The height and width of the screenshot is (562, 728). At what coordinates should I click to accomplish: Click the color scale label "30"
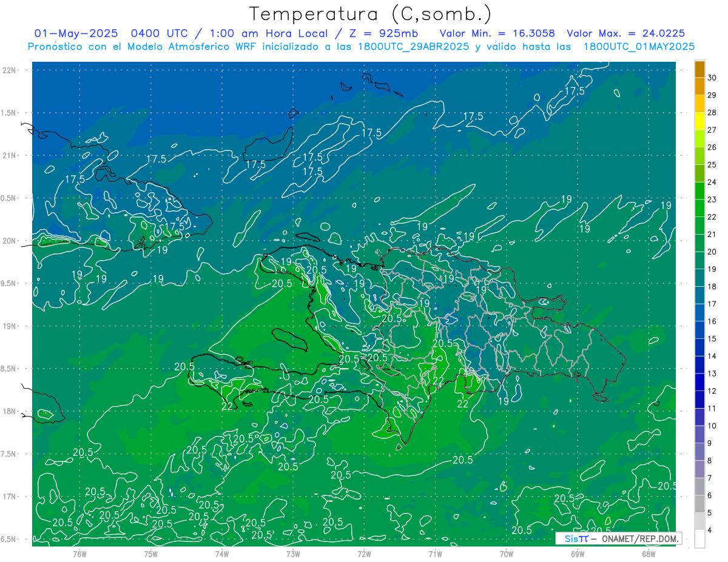coord(712,78)
